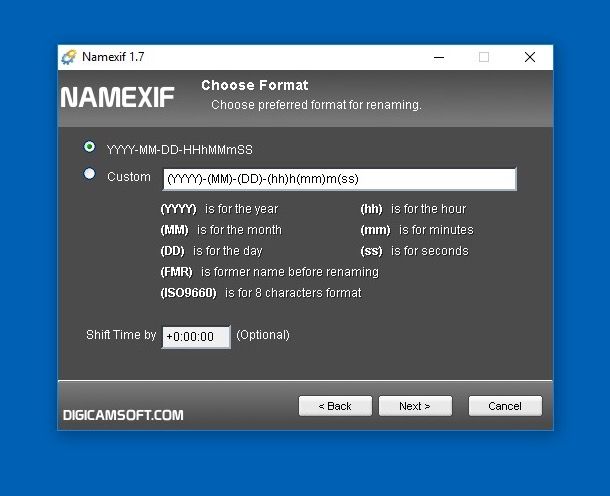The width and height of the screenshot is (610, 496).
Task: Click the "(mm) is for minutes" legend line
Action: click(417, 230)
